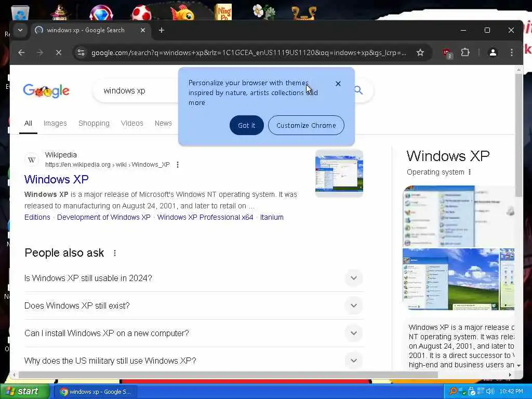The height and width of the screenshot is (399, 532).
Task: Click the Wikipedia URL breadcrumb text
Action: coord(107,165)
